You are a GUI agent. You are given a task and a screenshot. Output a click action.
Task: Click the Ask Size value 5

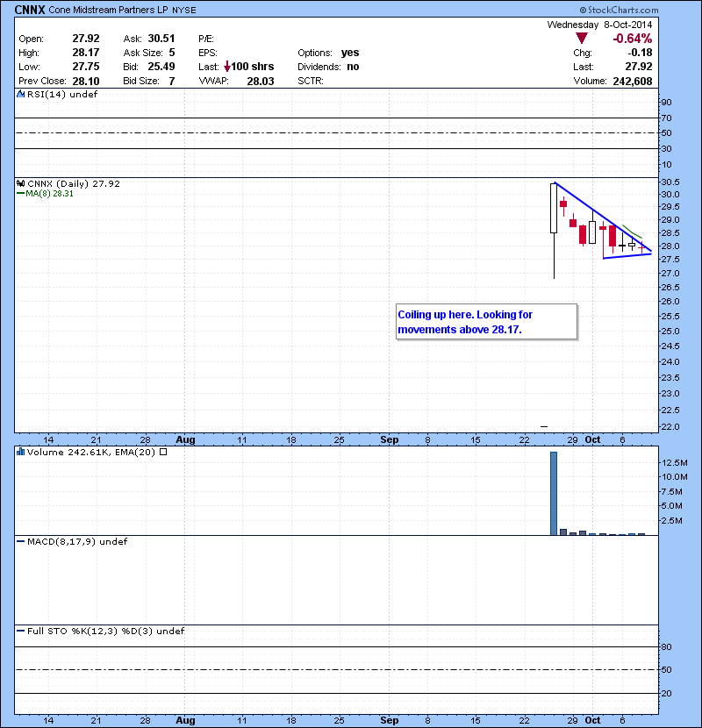(x=172, y=53)
